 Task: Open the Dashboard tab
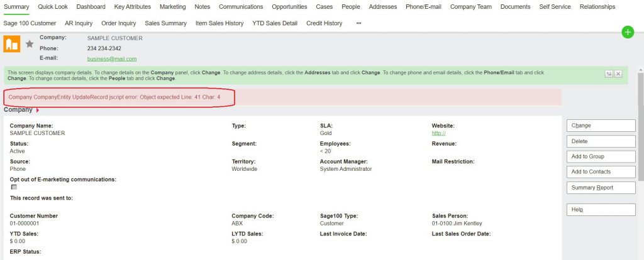coord(91,6)
